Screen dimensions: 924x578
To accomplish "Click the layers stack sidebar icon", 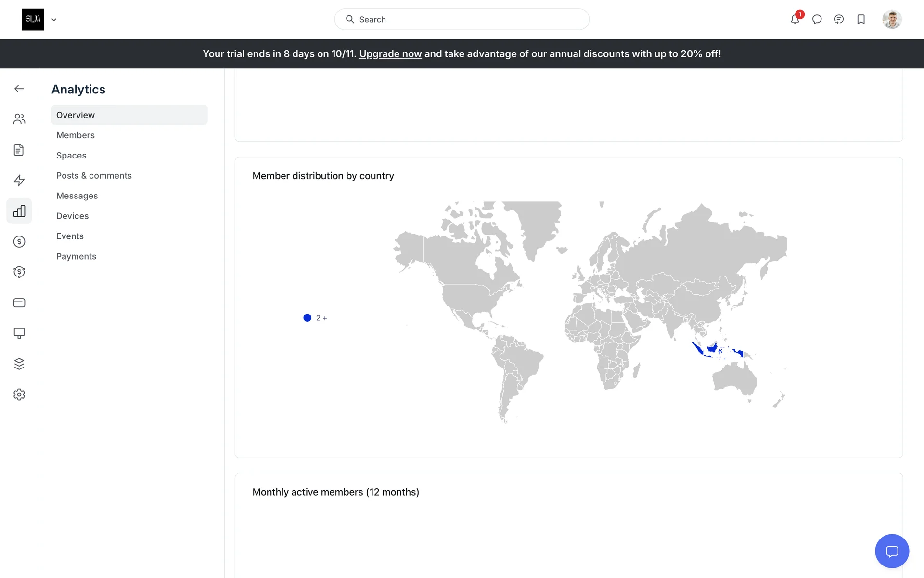I will click(x=19, y=364).
